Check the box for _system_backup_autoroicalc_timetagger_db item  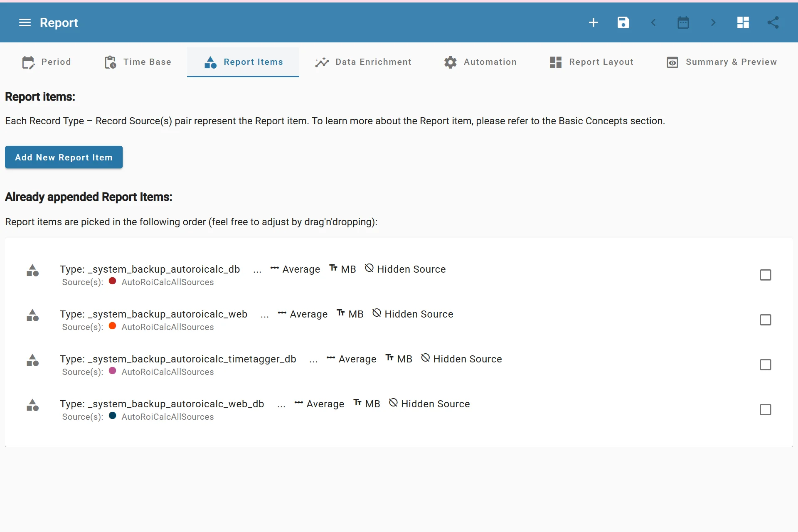[765, 365]
